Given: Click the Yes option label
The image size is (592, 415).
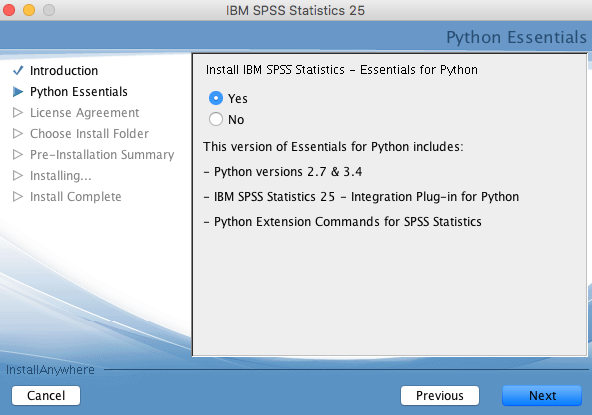Looking at the screenshot, I should [238, 99].
